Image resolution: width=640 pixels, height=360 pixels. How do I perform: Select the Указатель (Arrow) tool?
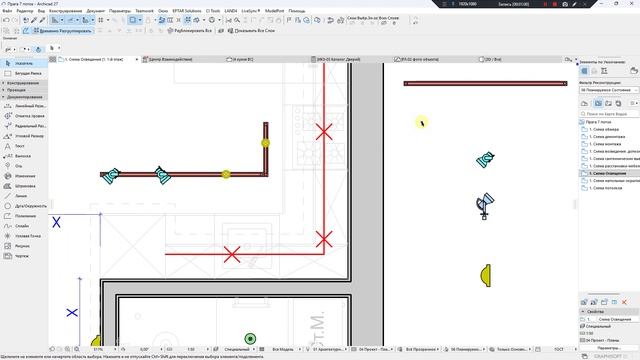click(24, 63)
